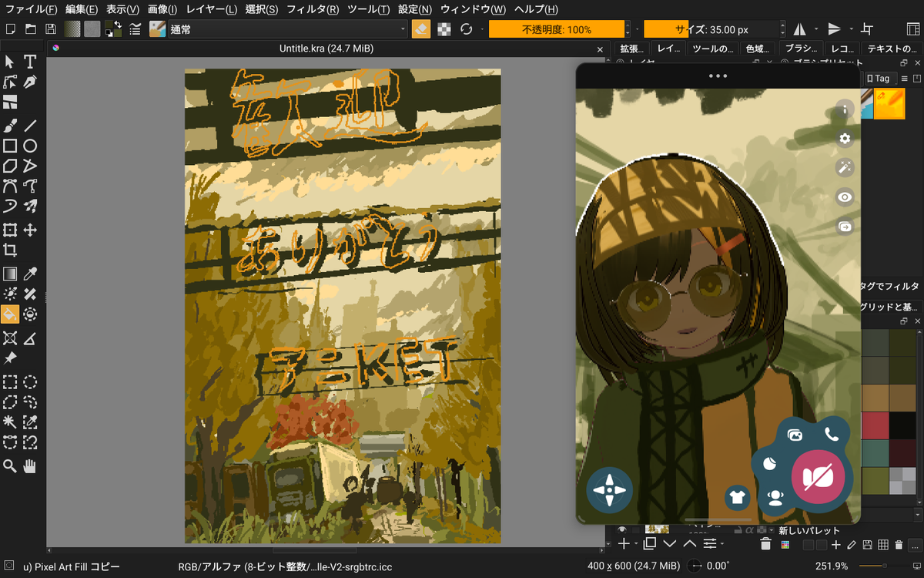The width and height of the screenshot is (924, 578).
Task: Pick the Color Sampler eyedropper tool
Action: 30,273
